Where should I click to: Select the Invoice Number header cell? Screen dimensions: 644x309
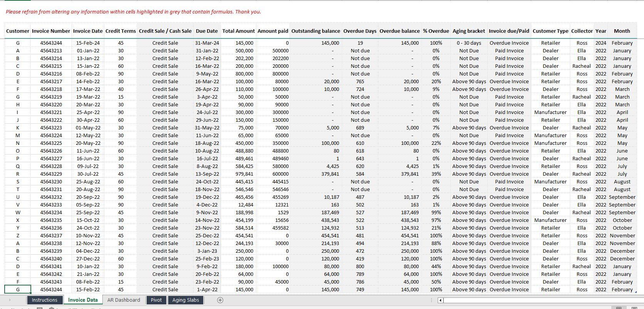point(51,31)
